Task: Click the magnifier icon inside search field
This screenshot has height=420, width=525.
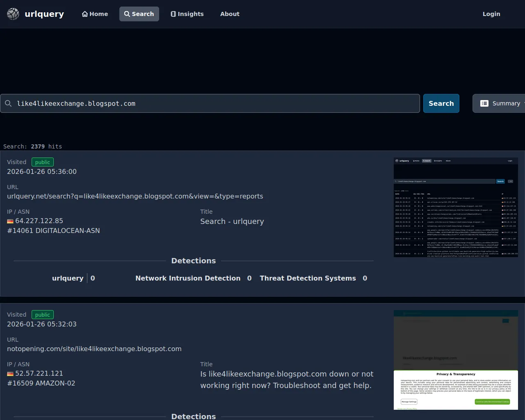Action: (8, 103)
